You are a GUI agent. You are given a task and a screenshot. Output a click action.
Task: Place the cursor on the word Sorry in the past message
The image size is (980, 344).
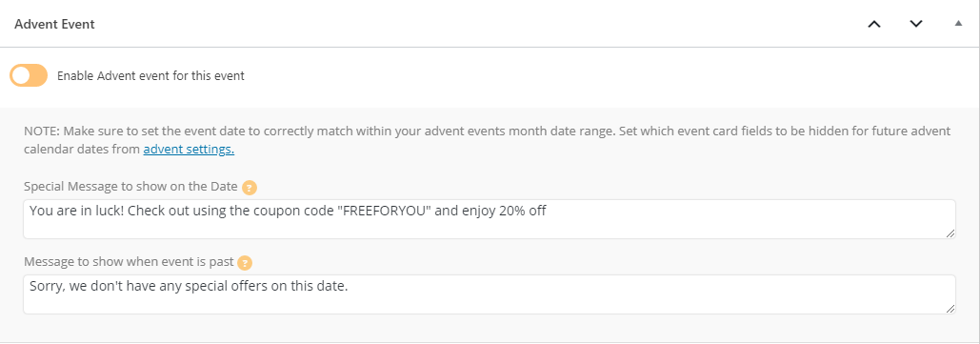coord(47,287)
